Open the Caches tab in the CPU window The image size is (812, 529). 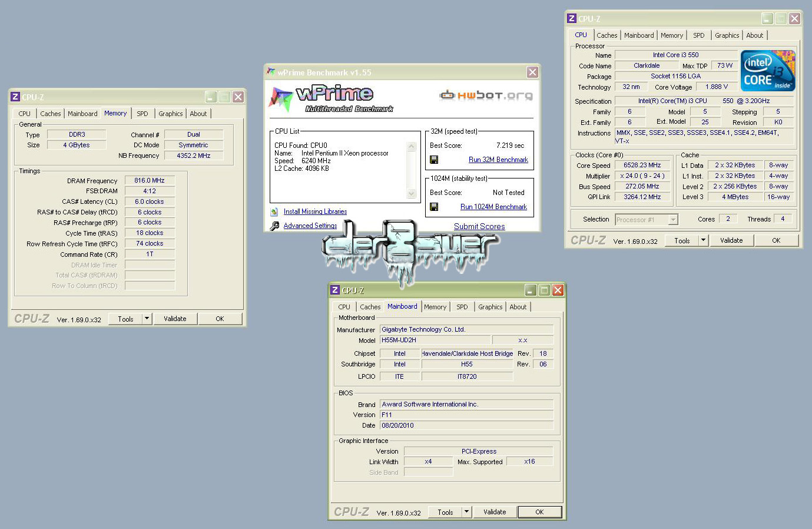(x=607, y=35)
